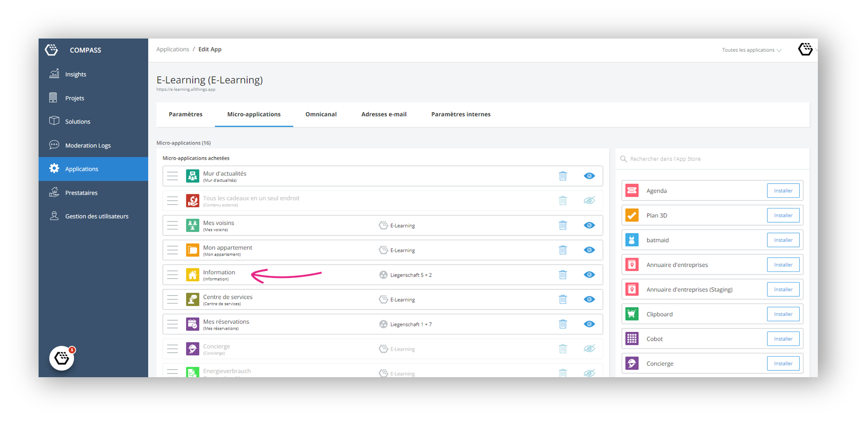Delete Mon appartement micro-app
The width and height of the screenshot is (868, 423).
click(563, 250)
